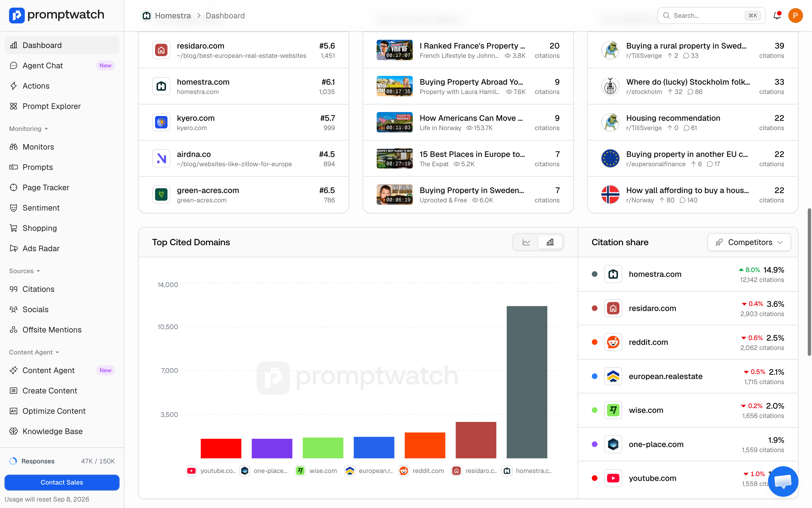Click the reddit.com chart legend icon
Screen dimensions: 812x508
(404, 471)
